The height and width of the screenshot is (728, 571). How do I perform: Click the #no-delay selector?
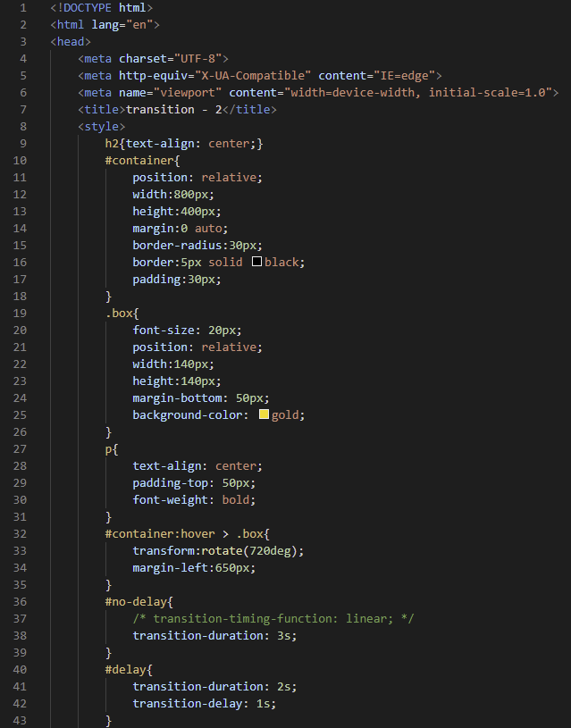[x=136, y=602]
